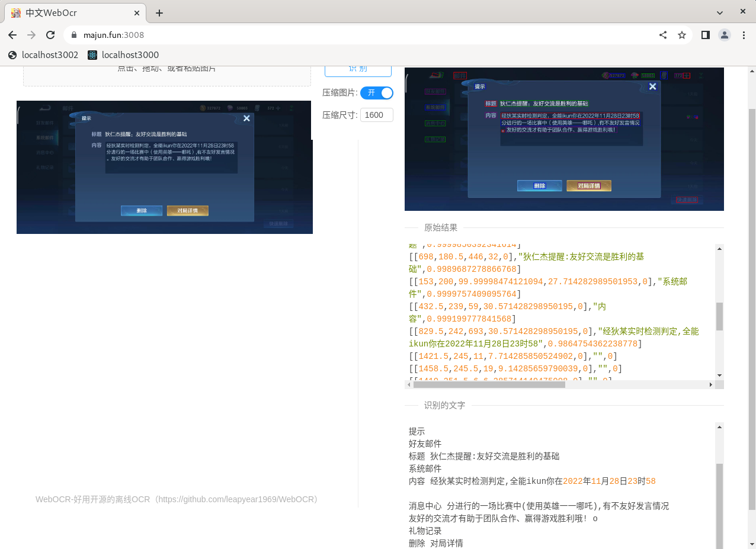Close the 中文WebOcr tab
Image resolution: width=756 pixels, height=549 pixels.
tap(137, 12)
